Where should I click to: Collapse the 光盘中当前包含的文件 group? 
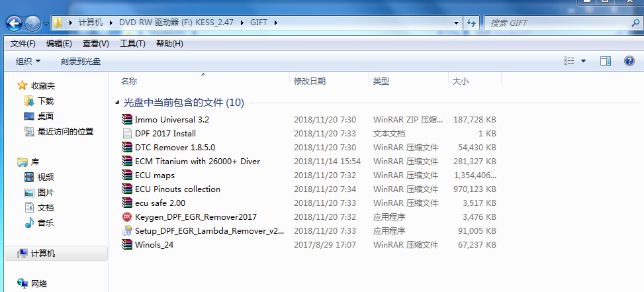(117, 103)
